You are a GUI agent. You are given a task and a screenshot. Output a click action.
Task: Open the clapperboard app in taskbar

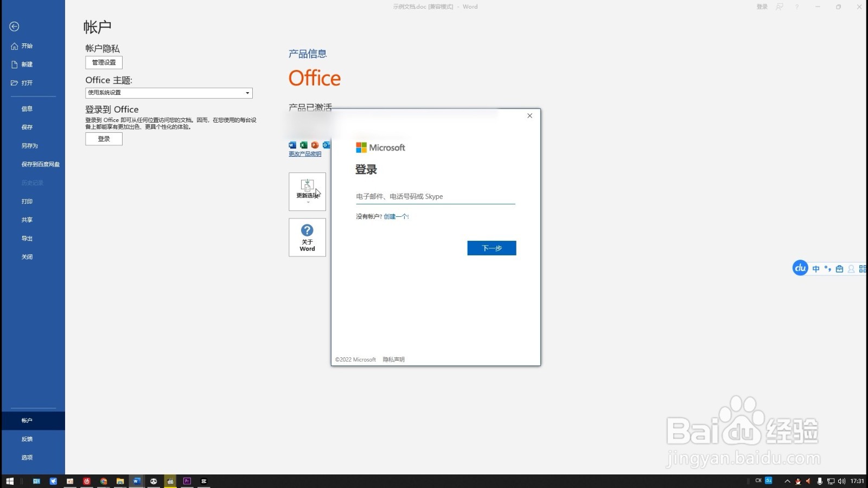tap(170, 481)
